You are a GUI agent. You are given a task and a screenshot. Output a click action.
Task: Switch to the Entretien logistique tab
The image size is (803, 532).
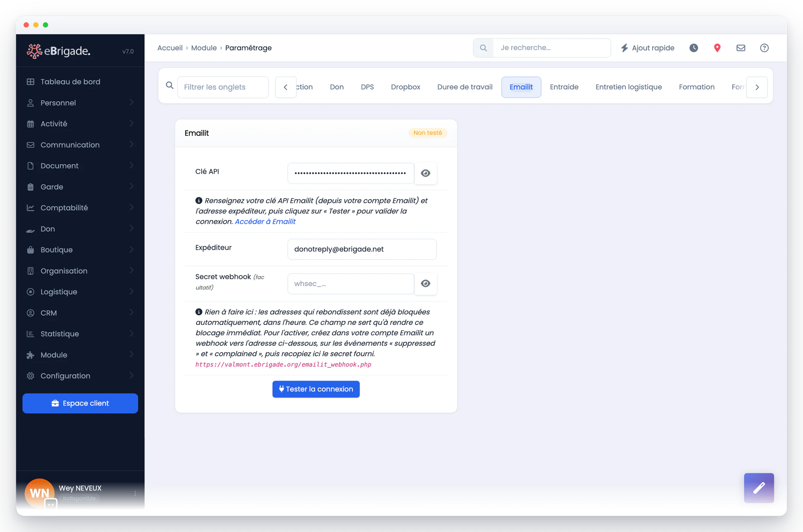(629, 87)
